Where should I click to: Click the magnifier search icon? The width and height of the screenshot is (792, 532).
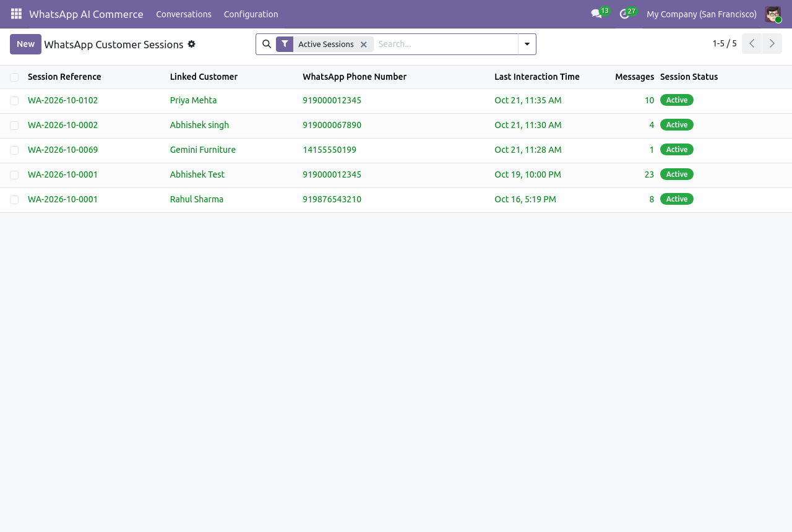click(x=267, y=44)
